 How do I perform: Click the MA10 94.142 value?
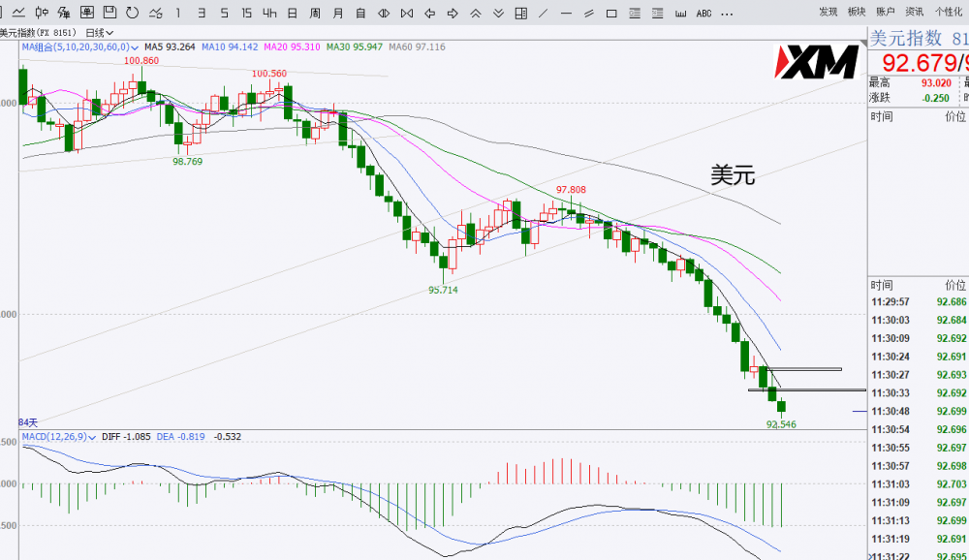(230, 47)
